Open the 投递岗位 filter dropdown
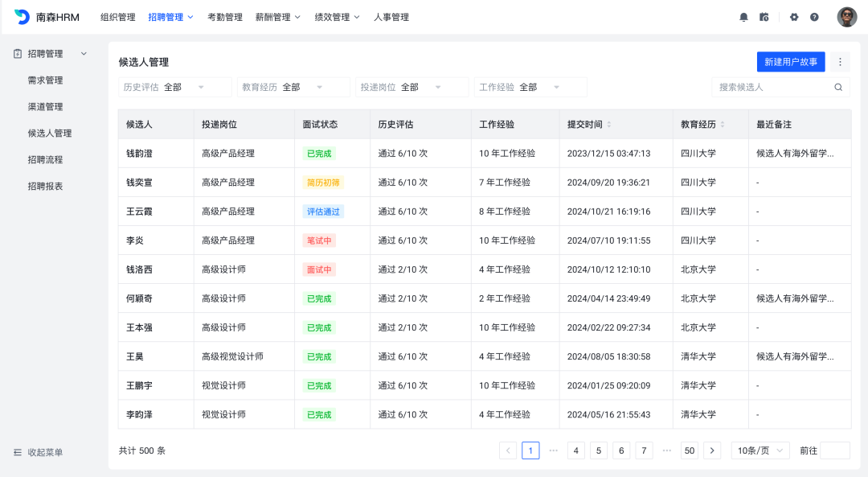This screenshot has width=868, height=477. click(x=411, y=87)
